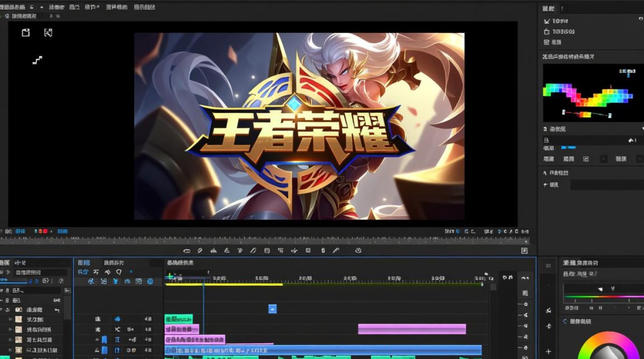The image size is (644, 359).
Task: Click the rainbow hue gradient bar above the color wheel
Action: 604,297
